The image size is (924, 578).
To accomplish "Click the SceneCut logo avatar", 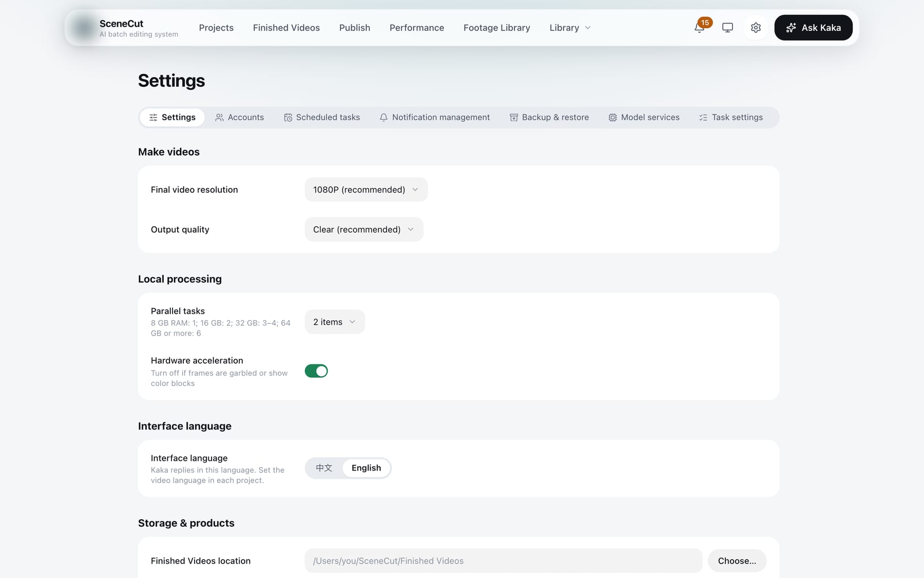I will pyautogui.click(x=83, y=28).
